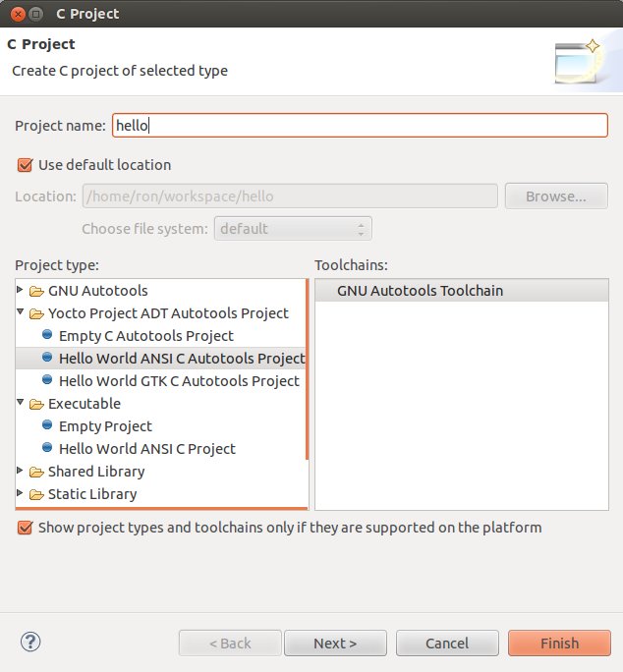623x672 pixels.
Task: Click the Executable folder icon
Action: pyautogui.click(x=36, y=404)
